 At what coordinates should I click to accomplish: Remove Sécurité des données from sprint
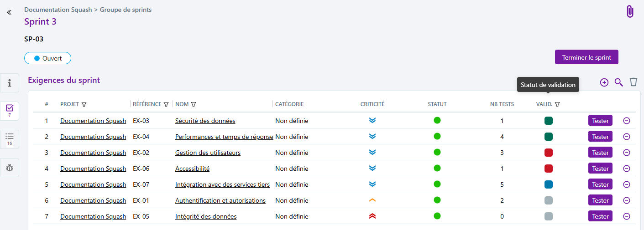tap(627, 121)
